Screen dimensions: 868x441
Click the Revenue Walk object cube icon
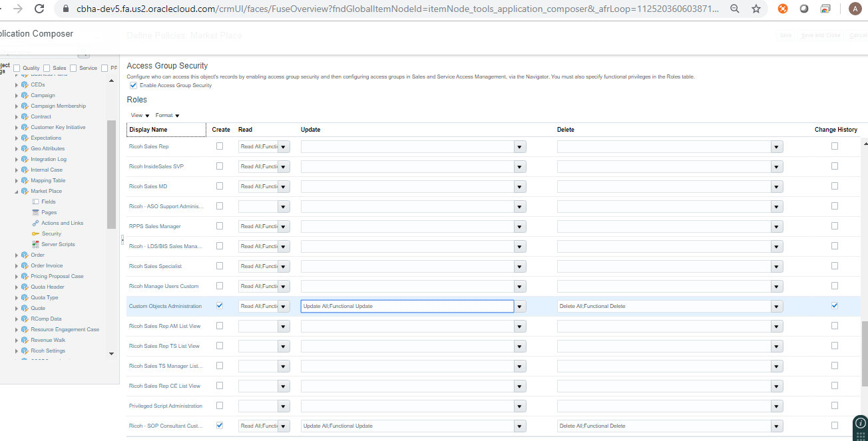[x=25, y=340]
